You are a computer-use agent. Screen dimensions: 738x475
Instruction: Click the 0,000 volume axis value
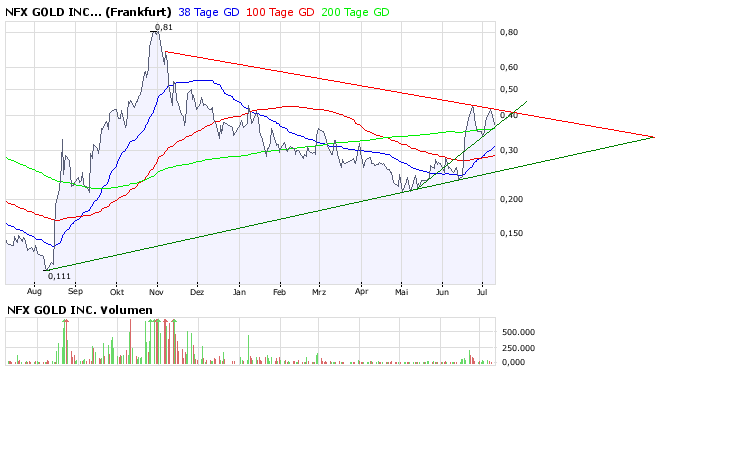(513, 362)
